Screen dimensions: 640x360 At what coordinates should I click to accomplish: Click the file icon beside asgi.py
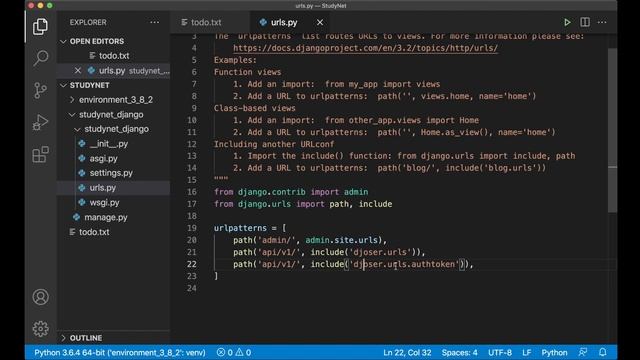click(82, 158)
